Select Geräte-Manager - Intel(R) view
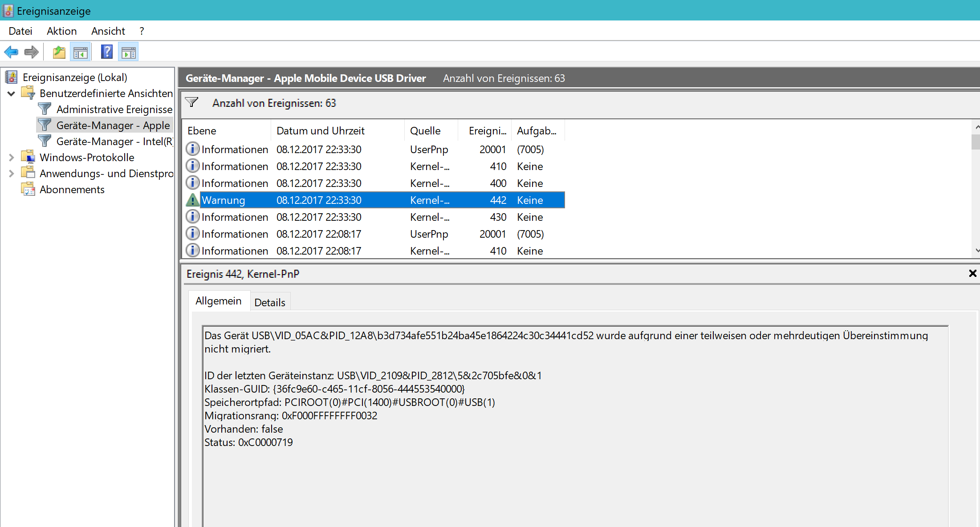Viewport: 980px width, 527px height. [114, 142]
